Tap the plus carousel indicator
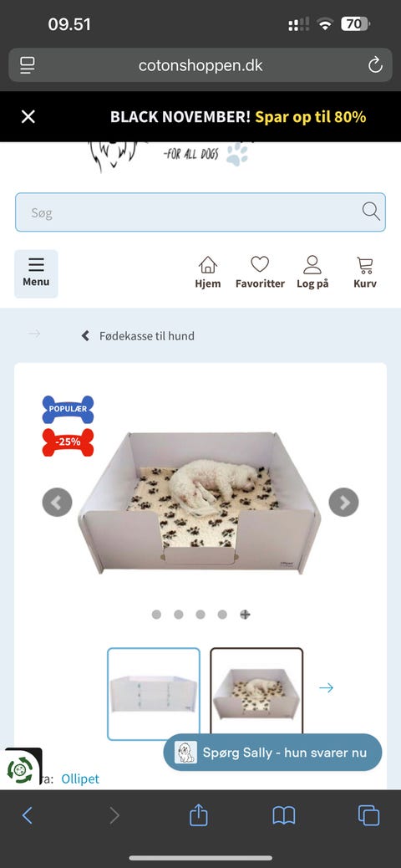Screen dimensions: 401x868 pyautogui.click(x=245, y=615)
